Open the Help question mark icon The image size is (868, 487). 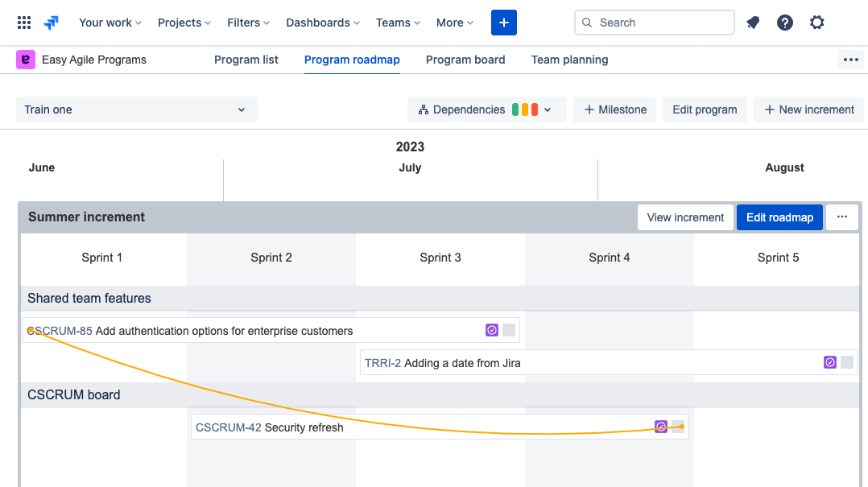pos(785,23)
